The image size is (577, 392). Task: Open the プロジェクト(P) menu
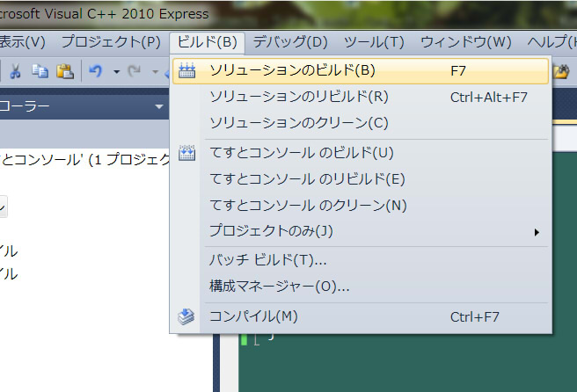111,42
